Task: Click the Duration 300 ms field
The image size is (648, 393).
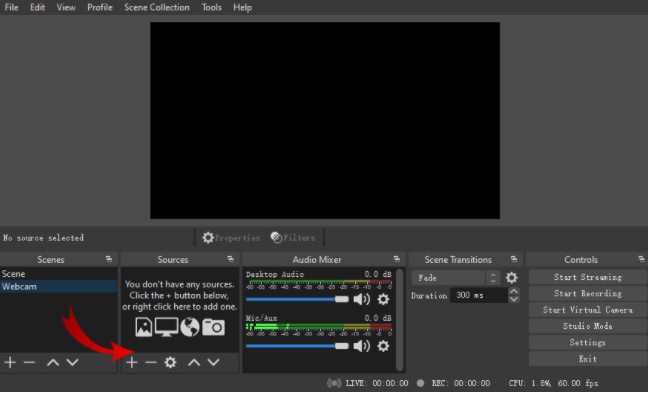Action: [479, 295]
